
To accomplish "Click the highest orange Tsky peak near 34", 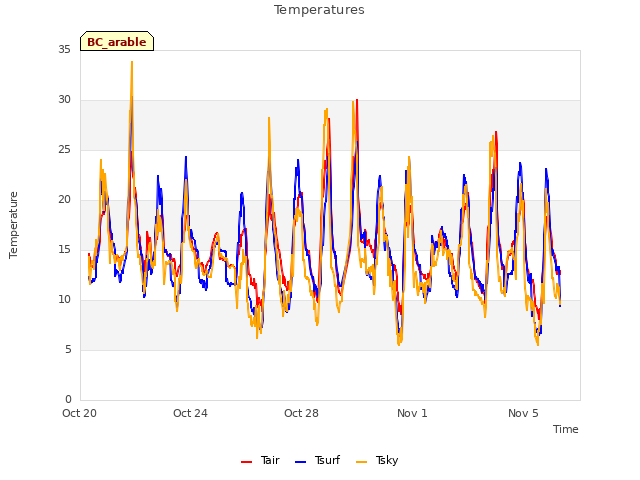I will pos(132,62).
